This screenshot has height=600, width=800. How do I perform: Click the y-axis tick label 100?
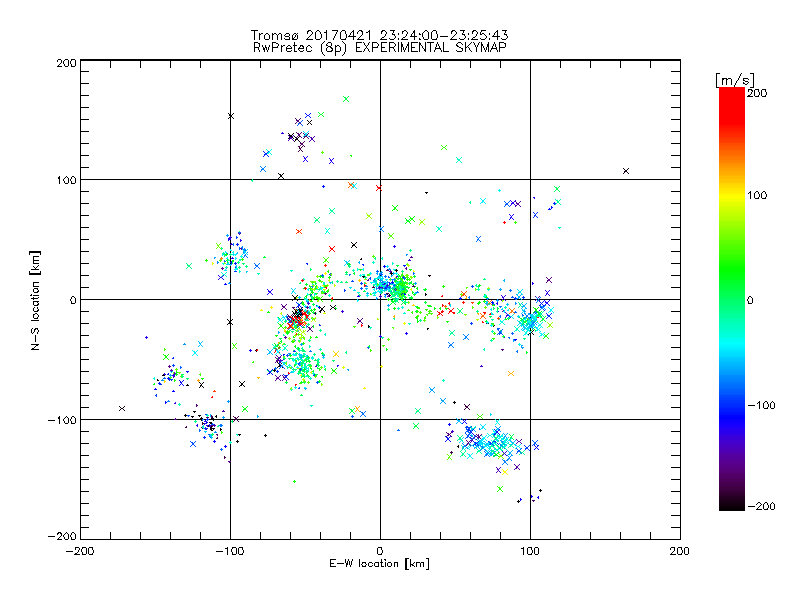(66, 180)
